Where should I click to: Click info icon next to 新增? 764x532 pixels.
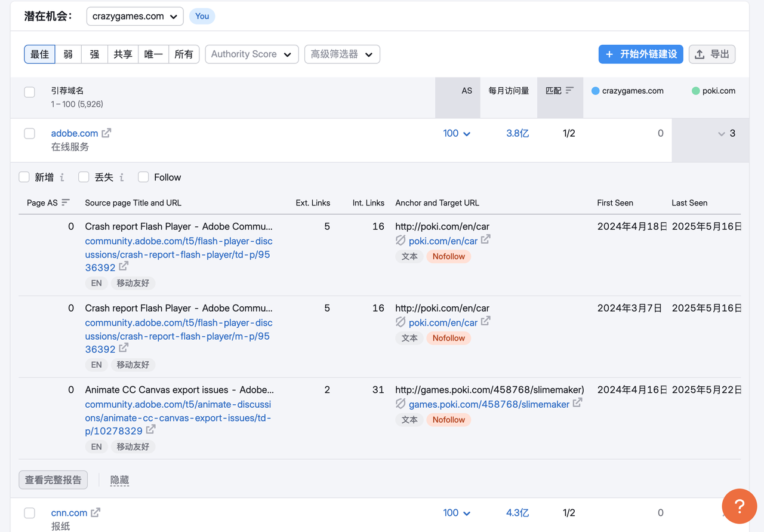pos(62,177)
